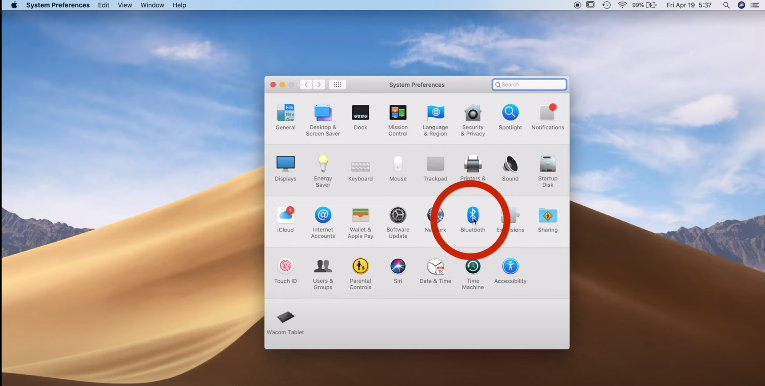Click the screen recording menu bar icon
The width and height of the screenshot is (765, 386).
tap(577, 5)
